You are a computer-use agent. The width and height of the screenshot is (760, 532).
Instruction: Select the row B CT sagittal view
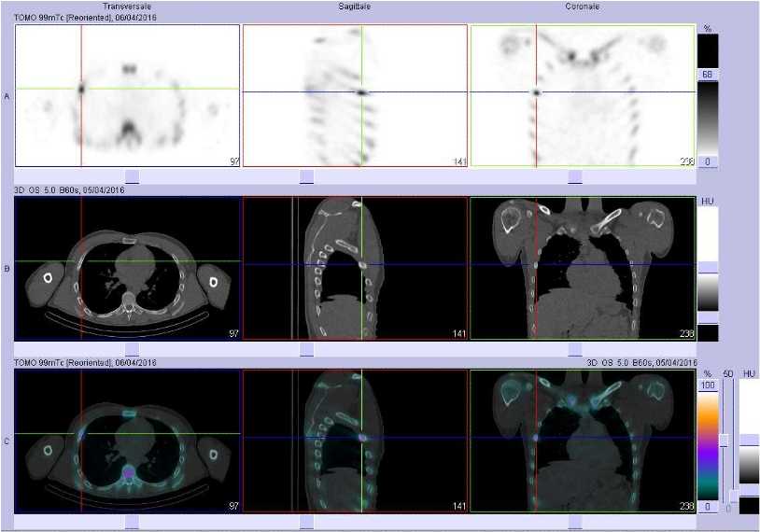click(355, 269)
